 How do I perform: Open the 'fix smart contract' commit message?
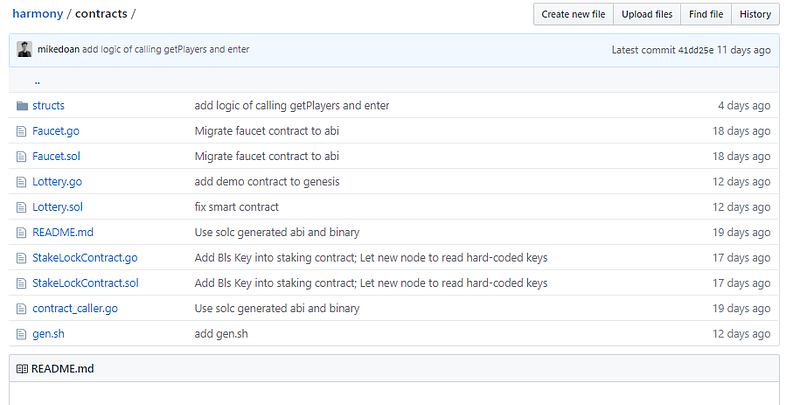tap(236, 207)
